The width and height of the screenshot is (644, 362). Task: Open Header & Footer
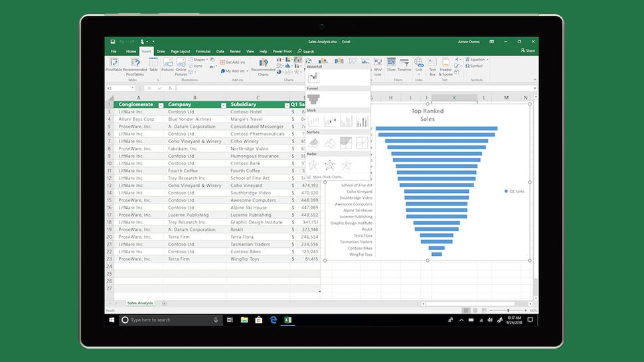coord(445,66)
